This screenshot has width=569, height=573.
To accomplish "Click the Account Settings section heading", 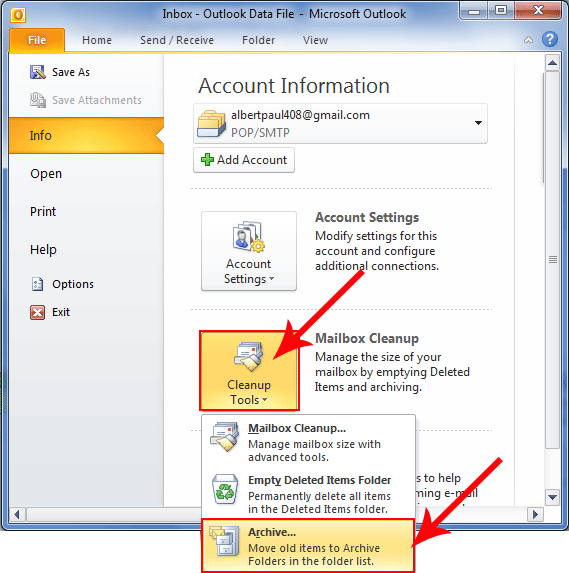I will click(367, 217).
